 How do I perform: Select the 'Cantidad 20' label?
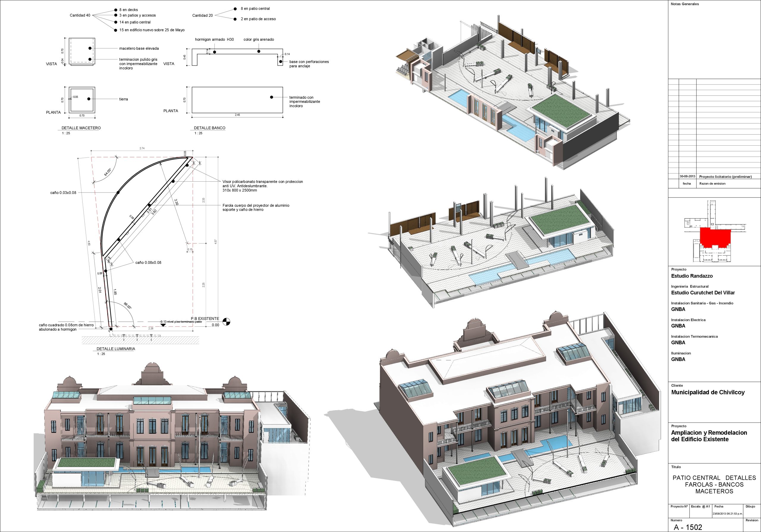point(202,15)
